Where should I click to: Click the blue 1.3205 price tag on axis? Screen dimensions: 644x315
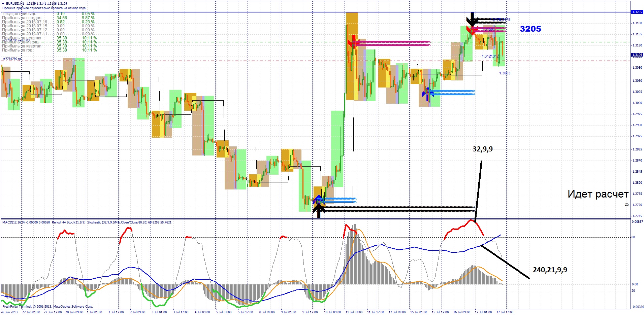[x=637, y=12]
